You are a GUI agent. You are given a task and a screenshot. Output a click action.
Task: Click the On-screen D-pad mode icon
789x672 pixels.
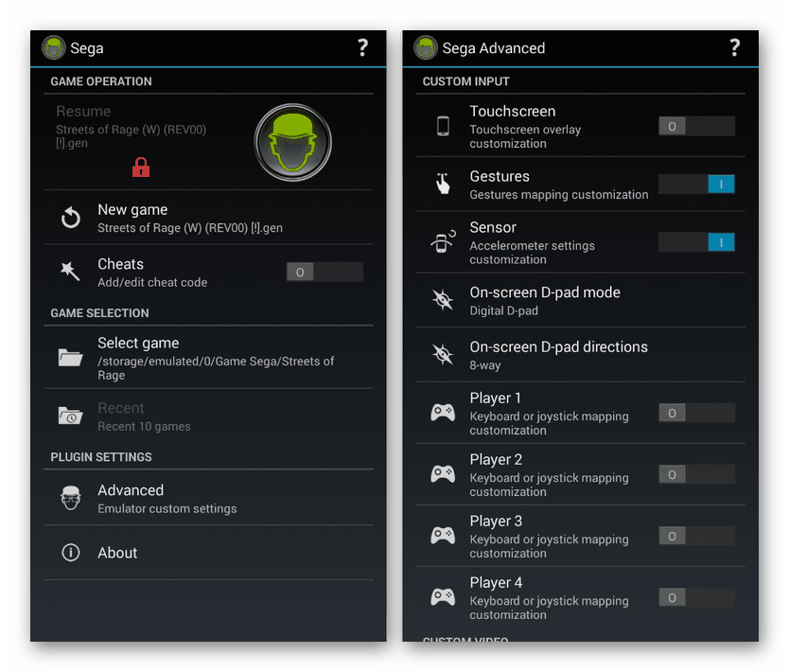tap(443, 300)
